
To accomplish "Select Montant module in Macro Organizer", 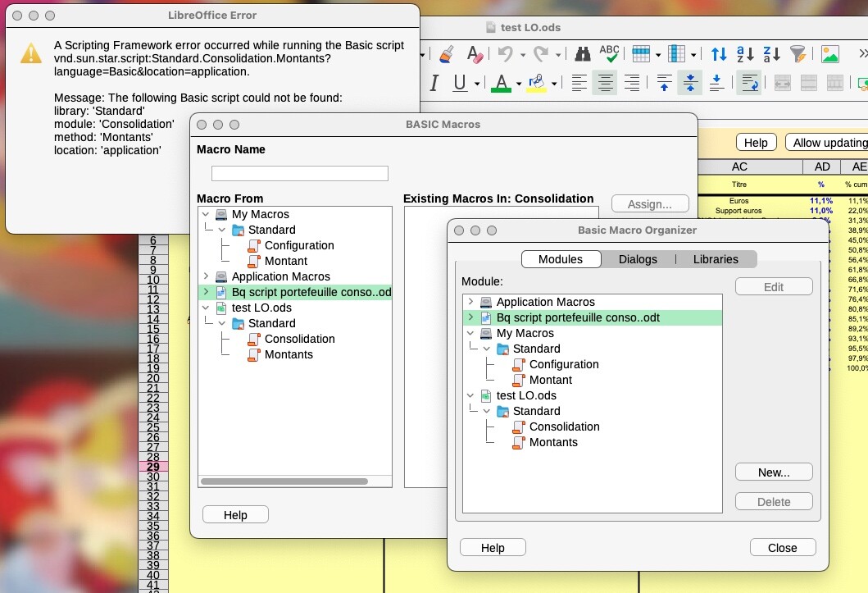I will pos(550,380).
